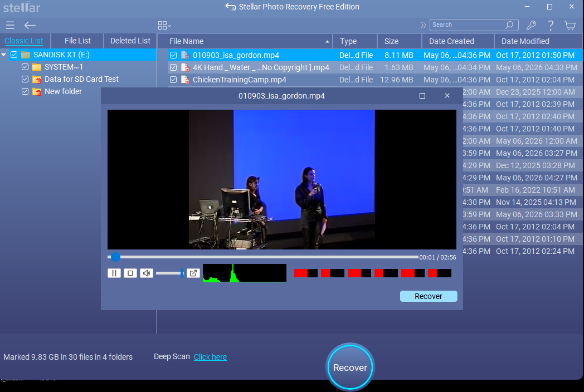Close the 010903_isa_gordon.mp4 preview dialog
584x392 pixels.
(x=447, y=96)
